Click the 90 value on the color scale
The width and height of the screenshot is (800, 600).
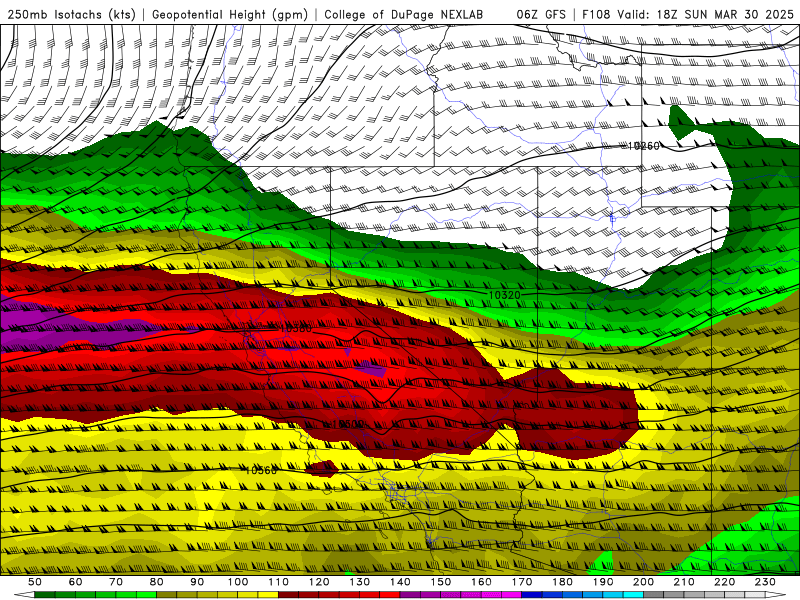tap(197, 582)
